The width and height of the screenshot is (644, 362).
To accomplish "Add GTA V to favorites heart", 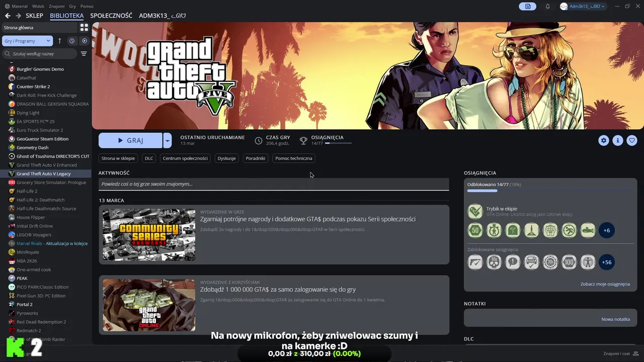I will tap(632, 141).
